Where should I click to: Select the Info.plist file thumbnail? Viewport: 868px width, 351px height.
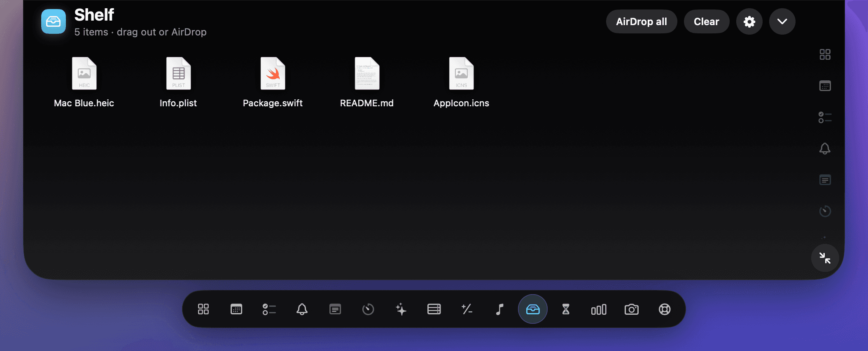(178, 73)
